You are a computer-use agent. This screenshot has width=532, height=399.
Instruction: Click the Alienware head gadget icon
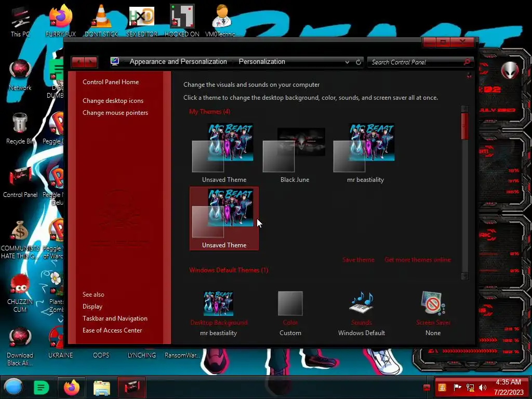coord(510,70)
